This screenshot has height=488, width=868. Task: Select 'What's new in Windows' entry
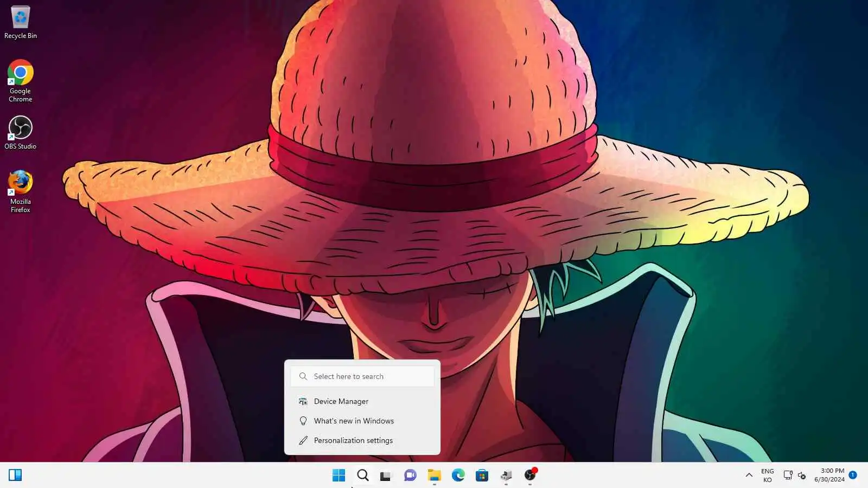(362, 421)
